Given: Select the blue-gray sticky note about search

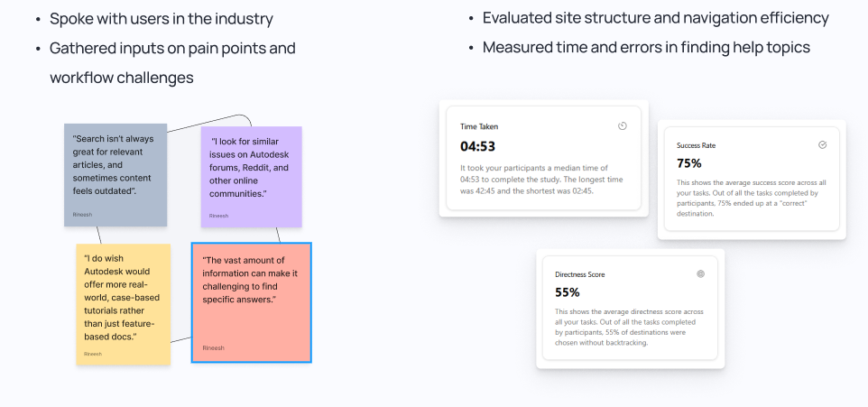Looking at the screenshot, I should pos(115,175).
